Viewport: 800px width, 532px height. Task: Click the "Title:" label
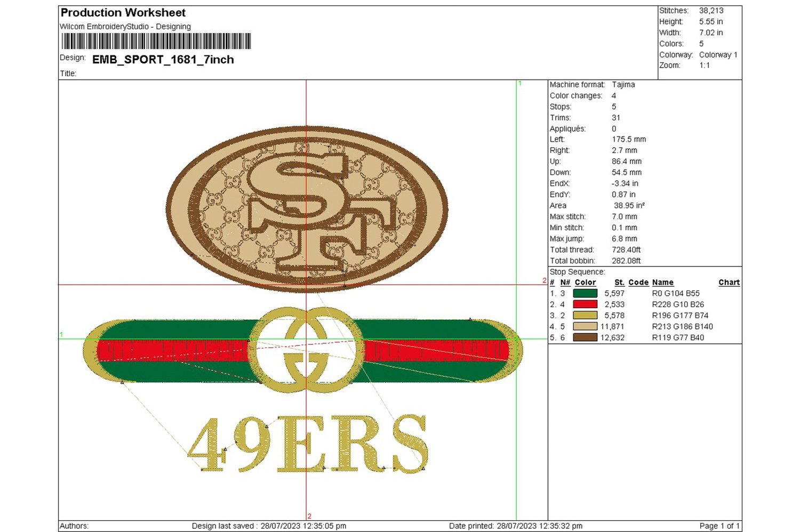[68, 74]
